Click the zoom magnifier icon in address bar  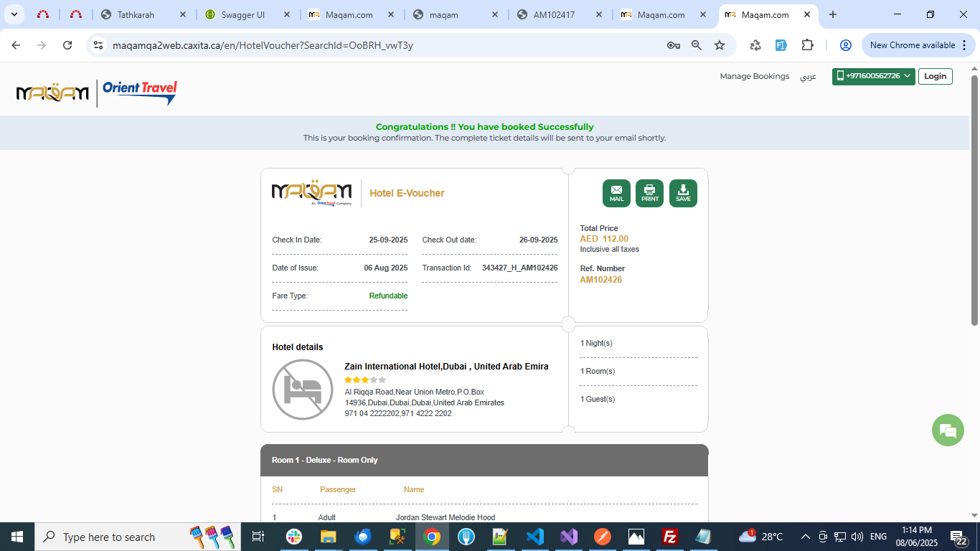[697, 45]
